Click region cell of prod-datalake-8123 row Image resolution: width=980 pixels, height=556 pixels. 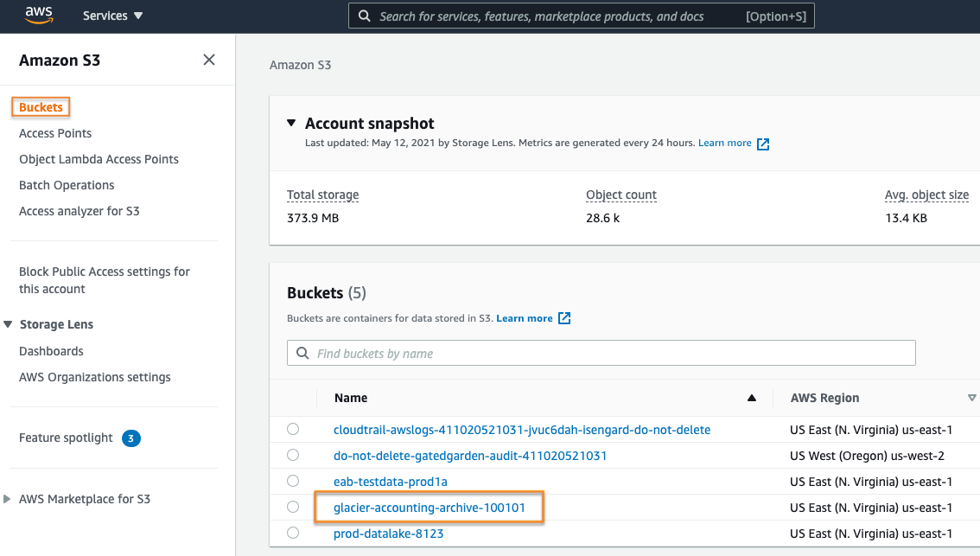tap(871, 534)
